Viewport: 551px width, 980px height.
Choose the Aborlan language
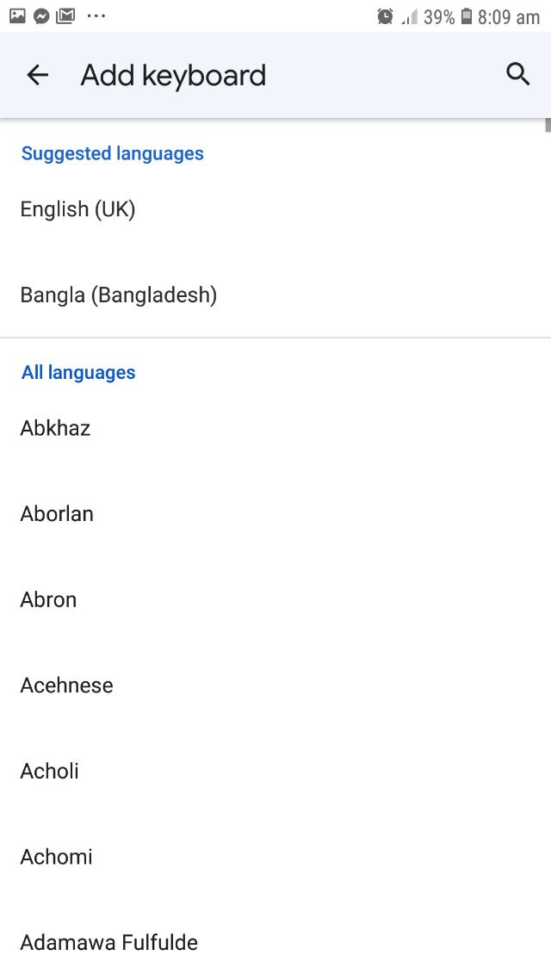pyautogui.click(x=57, y=514)
